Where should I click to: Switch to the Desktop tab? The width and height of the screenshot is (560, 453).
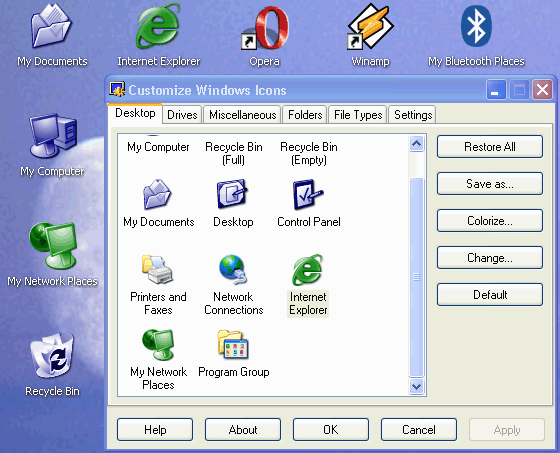135,114
